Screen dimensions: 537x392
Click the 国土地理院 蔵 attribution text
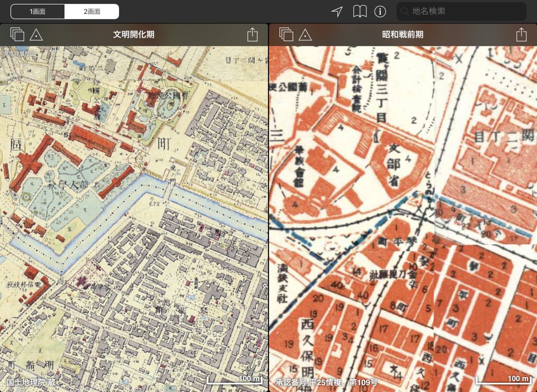pos(30,382)
